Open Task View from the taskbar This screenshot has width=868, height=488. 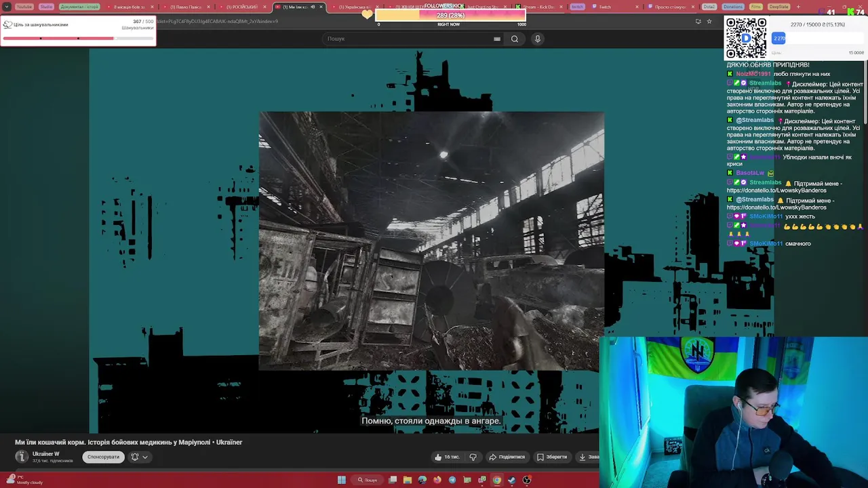pos(393,480)
